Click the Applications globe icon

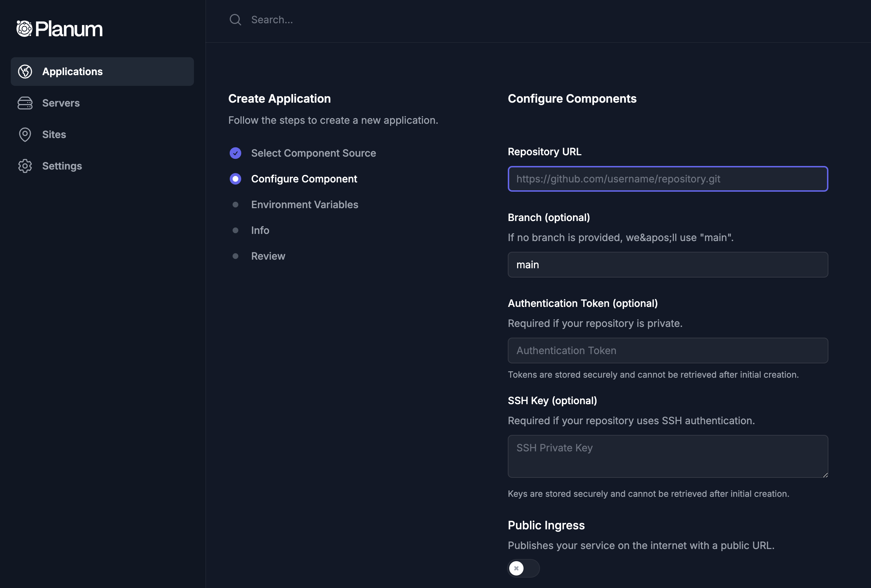coord(25,72)
